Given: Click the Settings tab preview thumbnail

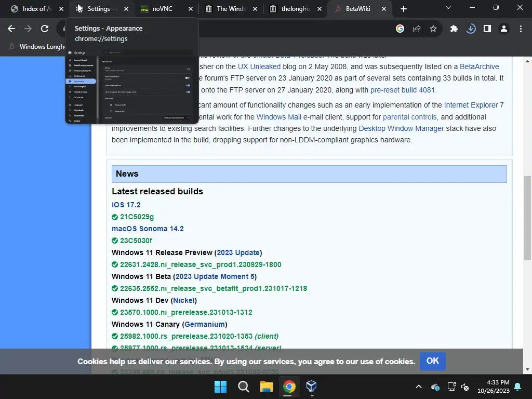Looking at the screenshot, I should click(131, 86).
